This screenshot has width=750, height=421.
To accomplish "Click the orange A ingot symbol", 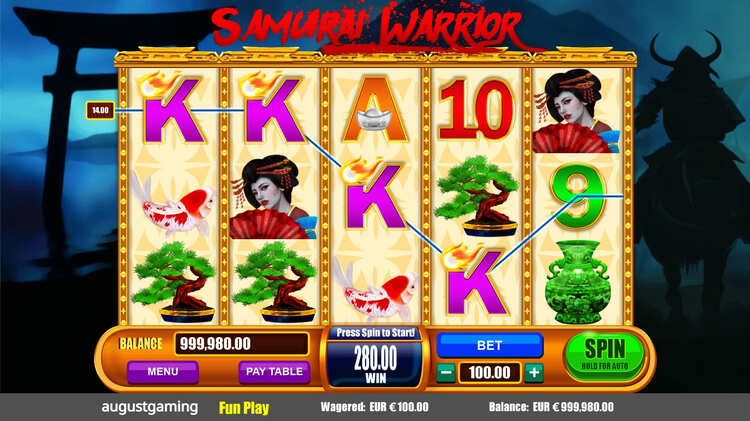I will click(375, 110).
